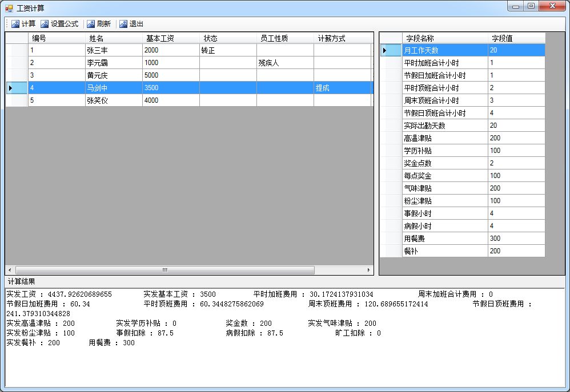Select the 奖金点数 field

[445, 163]
